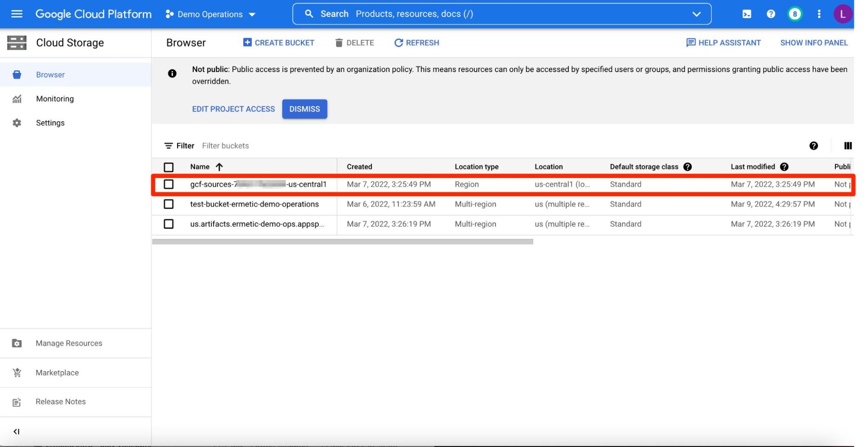Activate the Cloud Shell terminal icon
This screenshot has width=868, height=447.
click(x=746, y=14)
